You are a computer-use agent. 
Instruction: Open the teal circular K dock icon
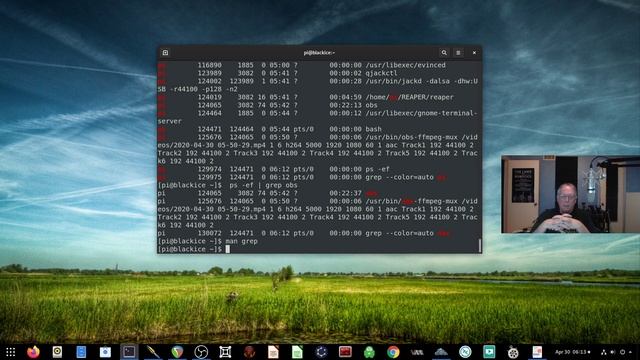click(465, 352)
